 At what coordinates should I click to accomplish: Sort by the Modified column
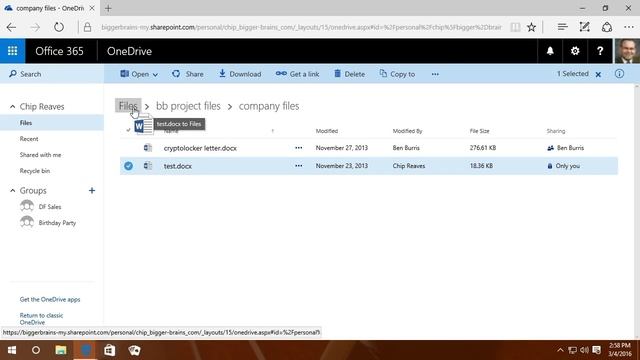click(x=327, y=131)
